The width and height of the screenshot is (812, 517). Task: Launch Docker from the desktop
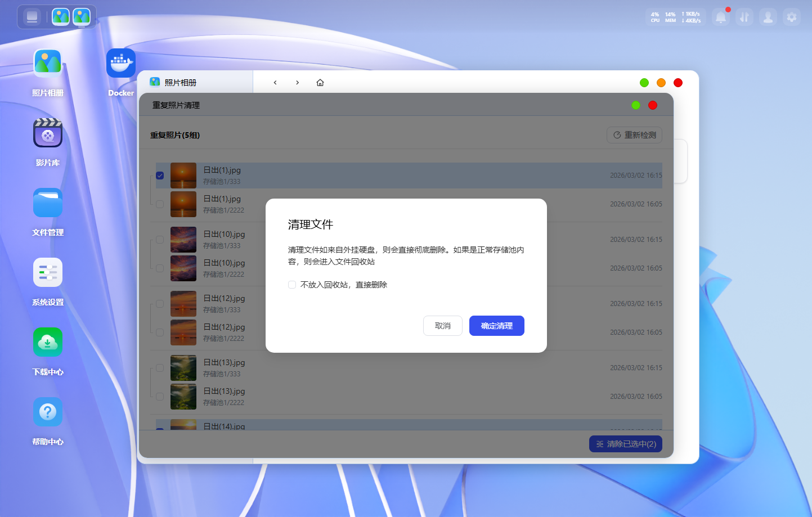click(x=121, y=63)
